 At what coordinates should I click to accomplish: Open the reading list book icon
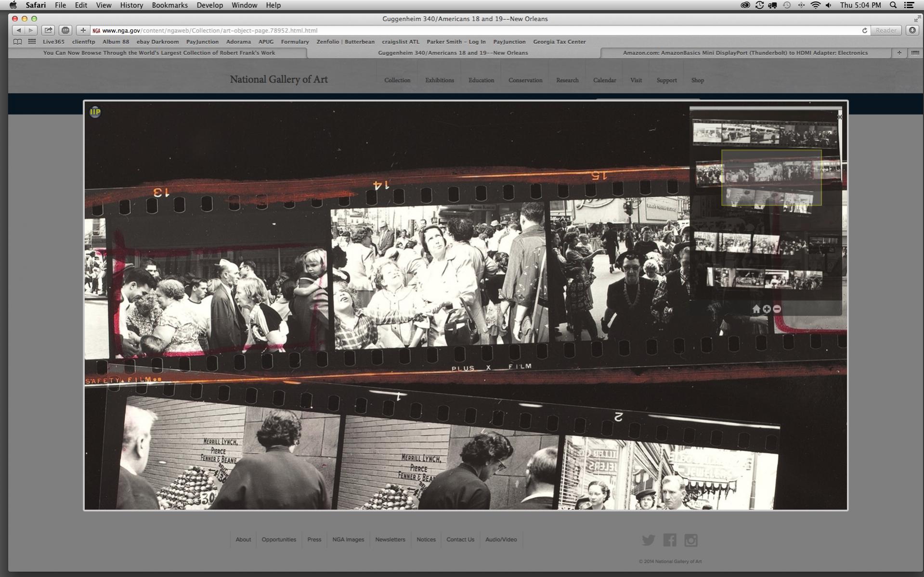click(17, 42)
